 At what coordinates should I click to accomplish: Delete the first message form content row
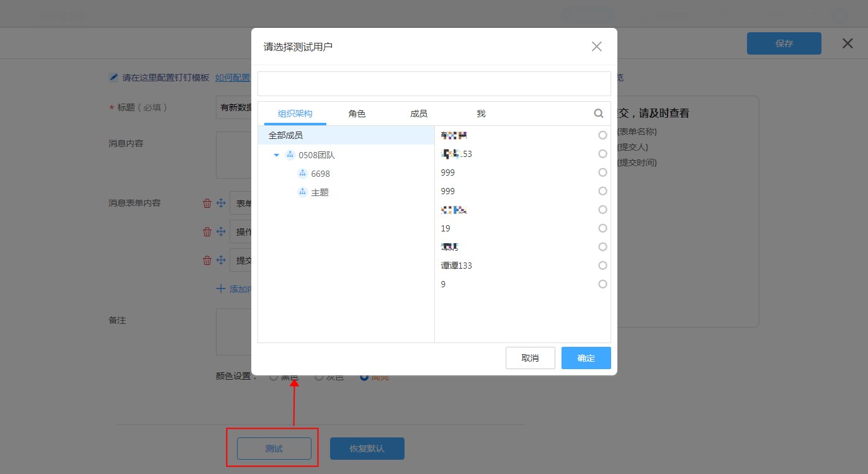(207, 203)
